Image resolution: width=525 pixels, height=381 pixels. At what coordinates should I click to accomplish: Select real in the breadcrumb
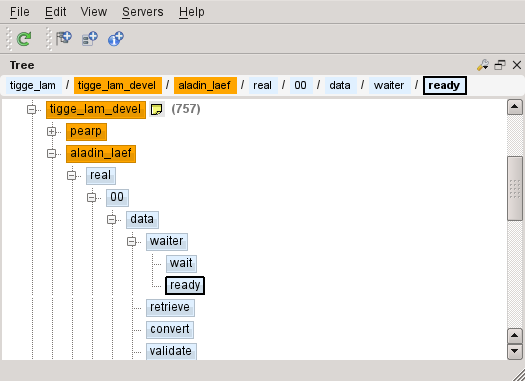[263, 85]
